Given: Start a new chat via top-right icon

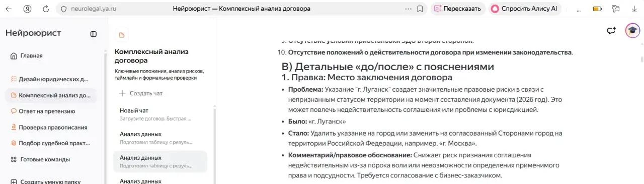Looking at the screenshot, I should pos(611,31).
